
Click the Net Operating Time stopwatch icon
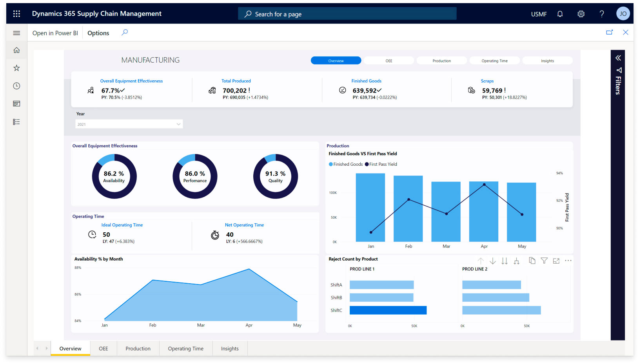click(x=215, y=235)
